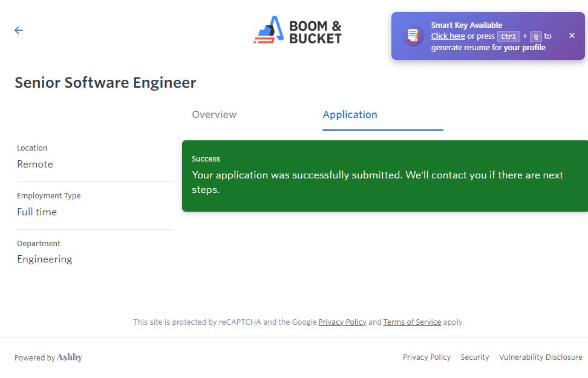Dismiss the Smart Key popup

pos(572,36)
